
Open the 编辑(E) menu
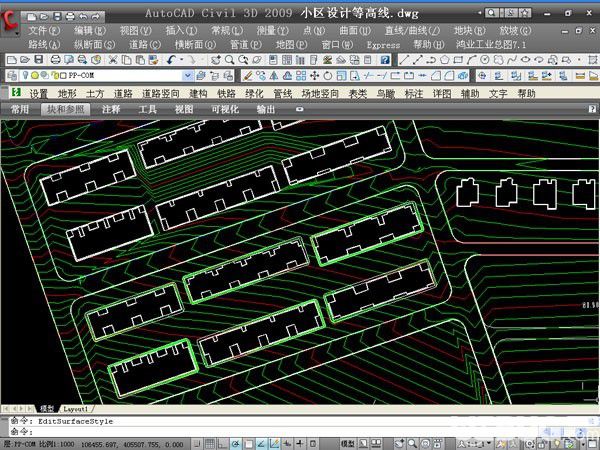(90, 31)
